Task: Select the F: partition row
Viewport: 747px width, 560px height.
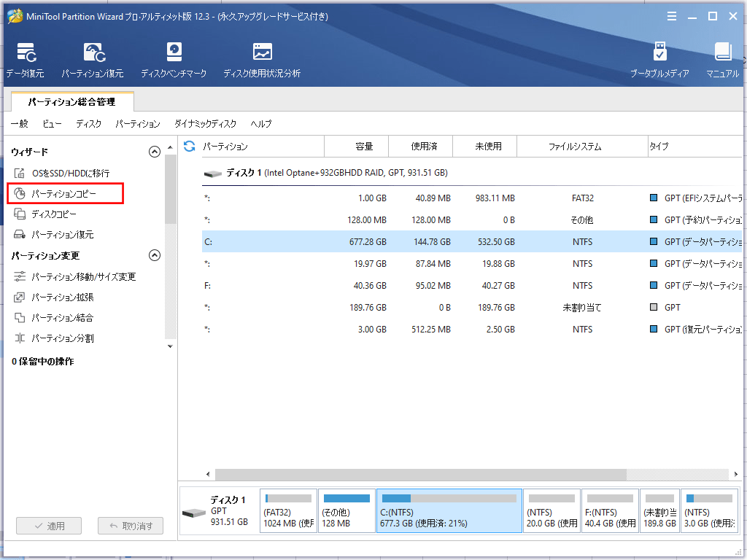Action: click(x=472, y=285)
